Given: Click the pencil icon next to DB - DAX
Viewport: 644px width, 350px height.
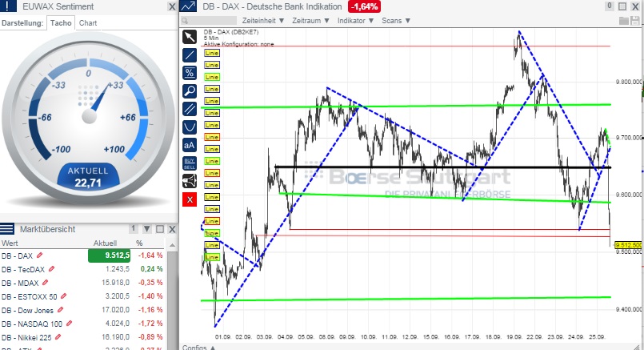Looking at the screenshot, I should click(x=39, y=255).
